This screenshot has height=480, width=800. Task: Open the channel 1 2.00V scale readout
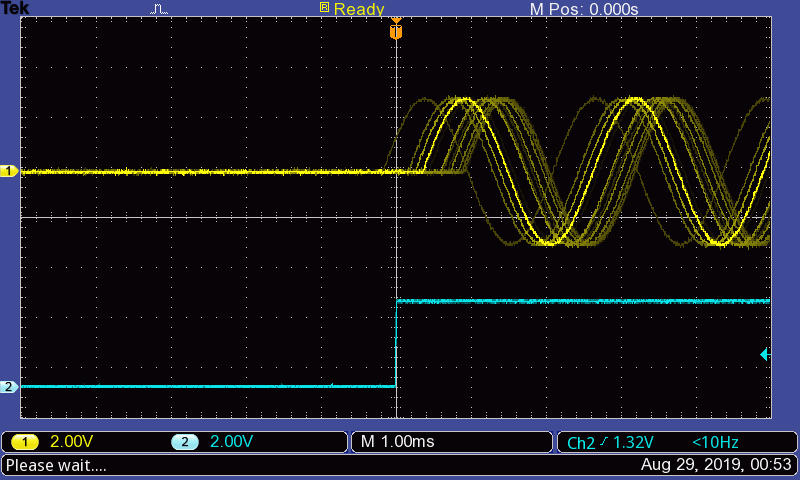click(x=74, y=442)
